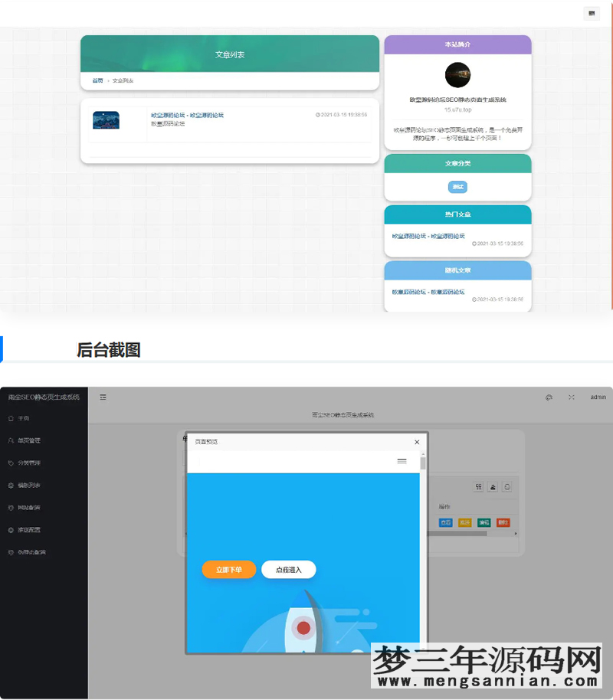
Task: Enter fullscreen via the header expand icon
Action: coord(570,397)
